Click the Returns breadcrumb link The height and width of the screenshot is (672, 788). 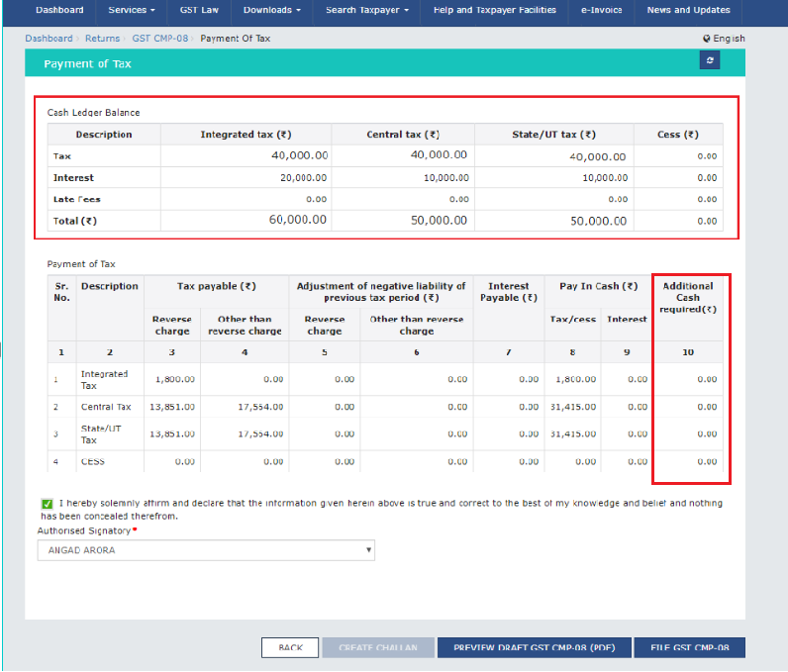pos(103,39)
